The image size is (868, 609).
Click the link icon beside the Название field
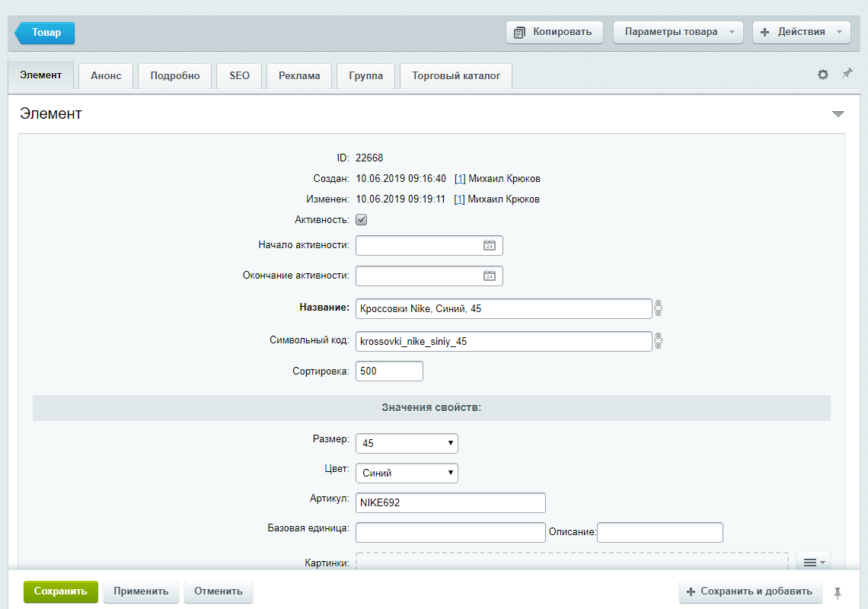[x=659, y=308]
